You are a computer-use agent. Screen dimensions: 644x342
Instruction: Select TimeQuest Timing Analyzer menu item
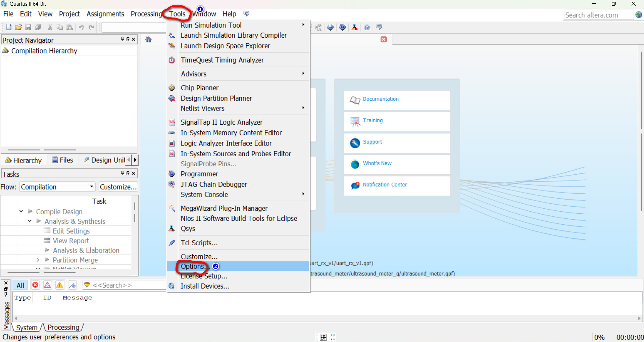click(238, 60)
